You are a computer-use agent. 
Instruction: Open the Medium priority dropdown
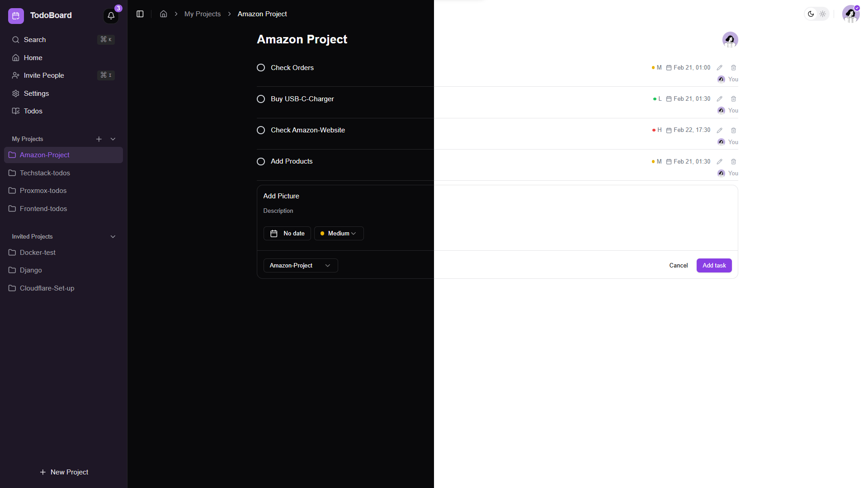tap(339, 234)
